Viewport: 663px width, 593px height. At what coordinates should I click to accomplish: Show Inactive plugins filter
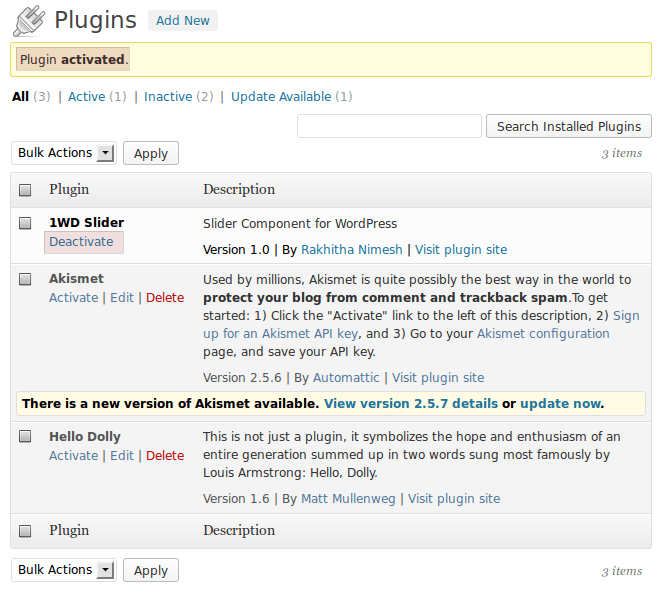168,97
